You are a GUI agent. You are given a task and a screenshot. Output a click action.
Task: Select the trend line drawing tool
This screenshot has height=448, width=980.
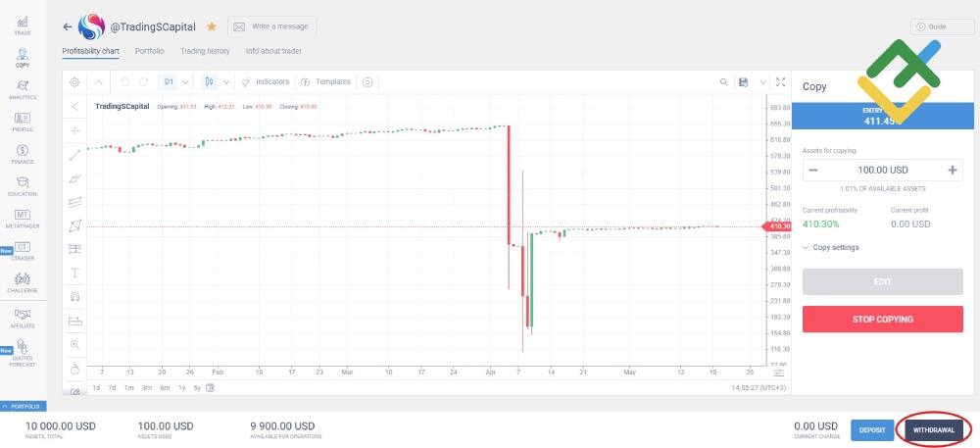tap(75, 154)
